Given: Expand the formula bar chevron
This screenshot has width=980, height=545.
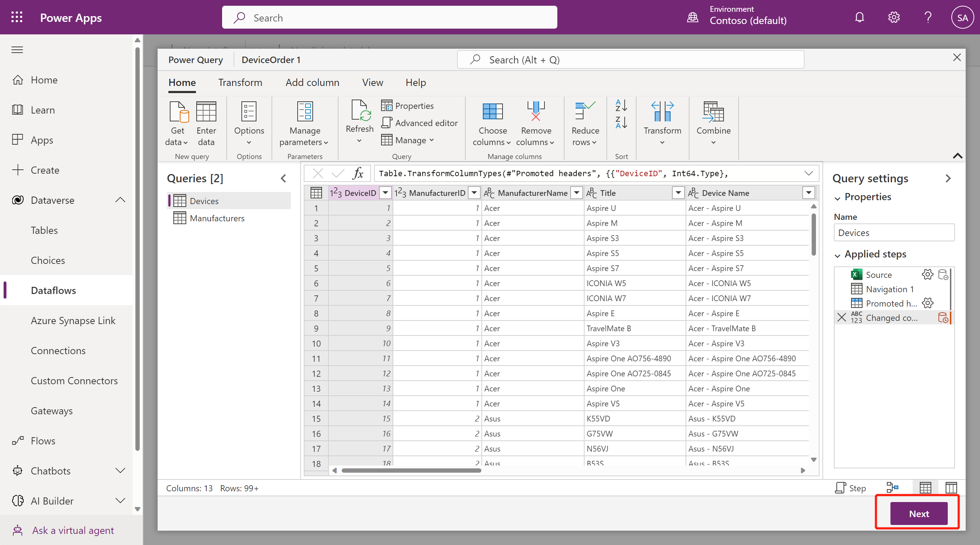Looking at the screenshot, I should (808, 173).
